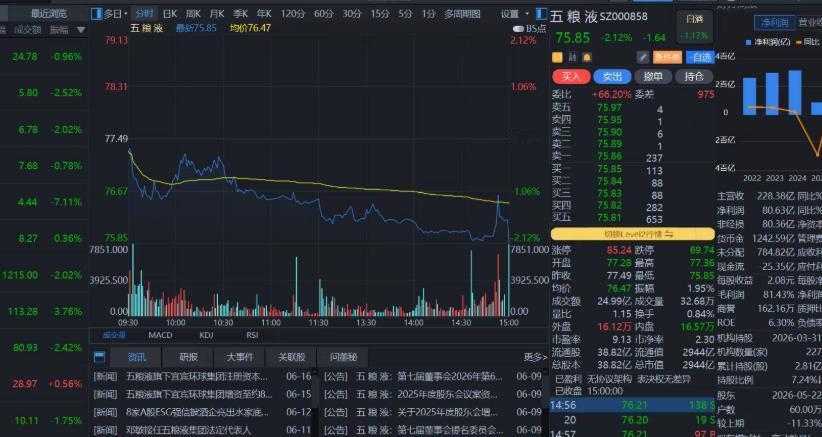The width and height of the screenshot is (822, 437).
Task: Open the 资讯 news tab
Action: tap(137, 357)
